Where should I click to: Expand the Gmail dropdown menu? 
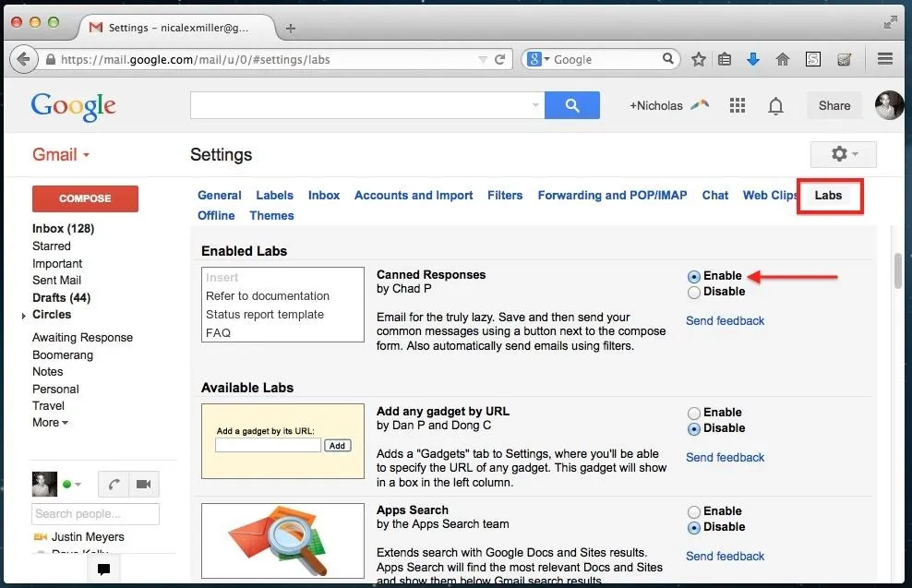pos(61,155)
